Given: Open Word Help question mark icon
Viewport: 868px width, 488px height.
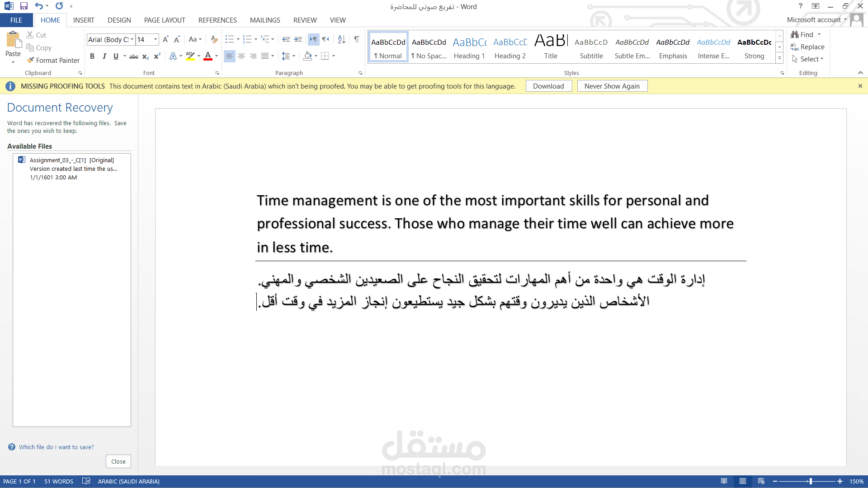Looking at the screenshot, I should point(801,6).
